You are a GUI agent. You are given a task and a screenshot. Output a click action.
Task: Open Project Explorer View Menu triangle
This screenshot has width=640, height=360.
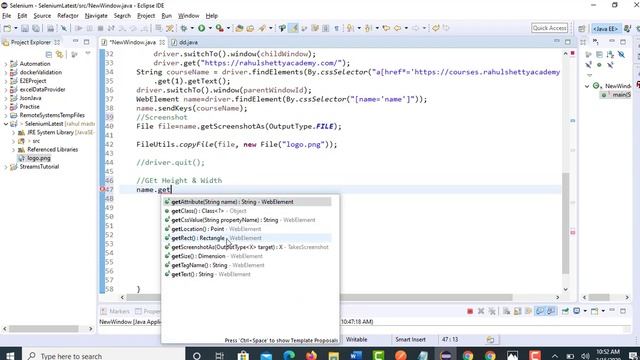88,53
